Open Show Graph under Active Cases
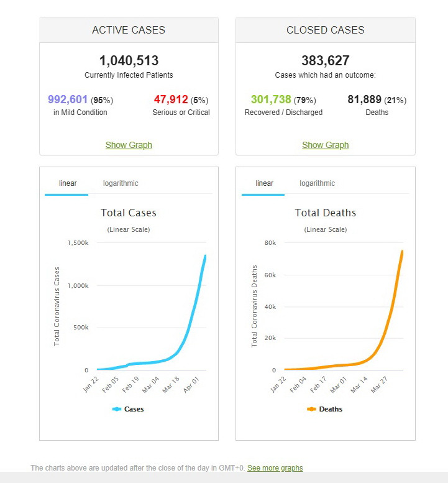Viewport: 448px width, 483px height. 129,145
